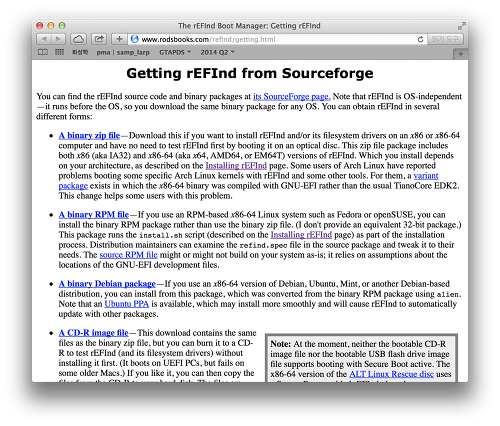Image resolution: width=500 pixels, height=426 pixels.
Task: Close the Safari window with red button
Action: tap(40, 25)
